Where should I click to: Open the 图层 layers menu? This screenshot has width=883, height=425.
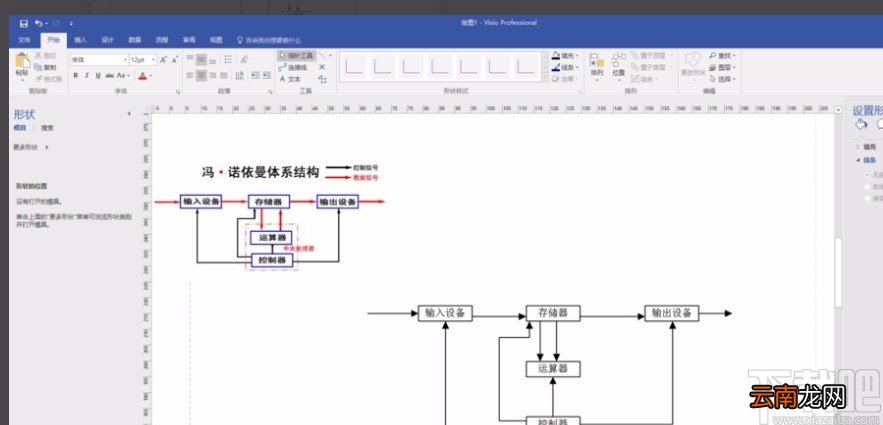tap(723, 68)
